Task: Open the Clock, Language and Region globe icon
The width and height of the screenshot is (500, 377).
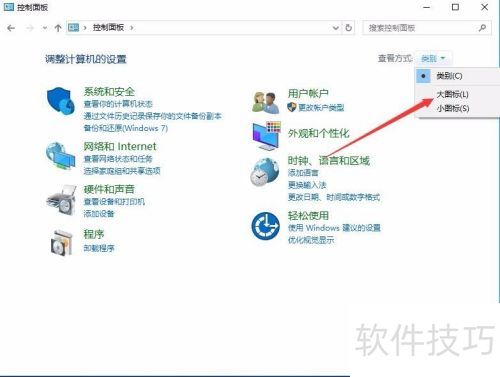Action: point(265,172)
